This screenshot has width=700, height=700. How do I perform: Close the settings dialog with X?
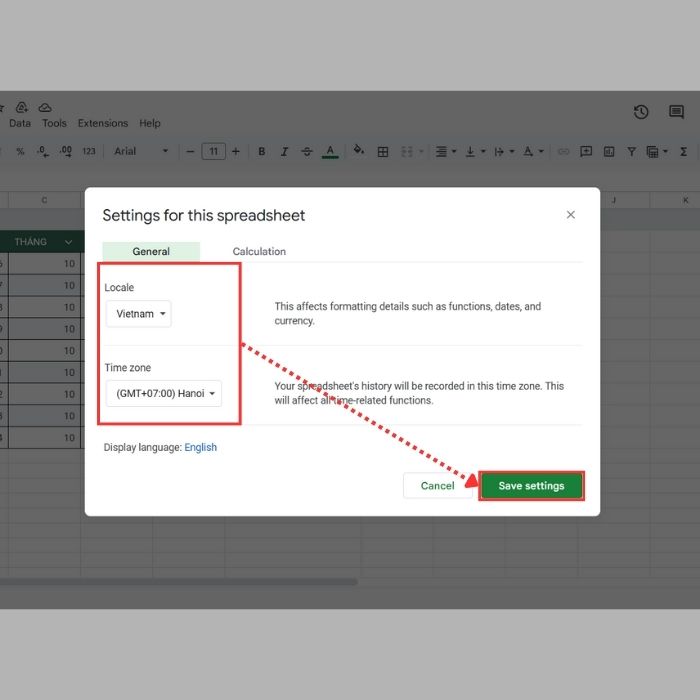571,215
